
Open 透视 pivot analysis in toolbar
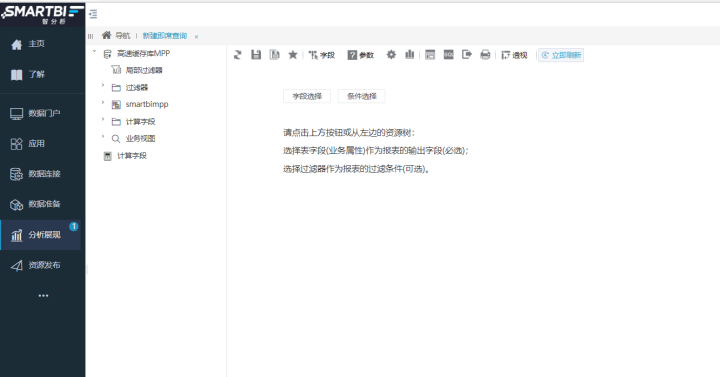click(x=514, y=55)
